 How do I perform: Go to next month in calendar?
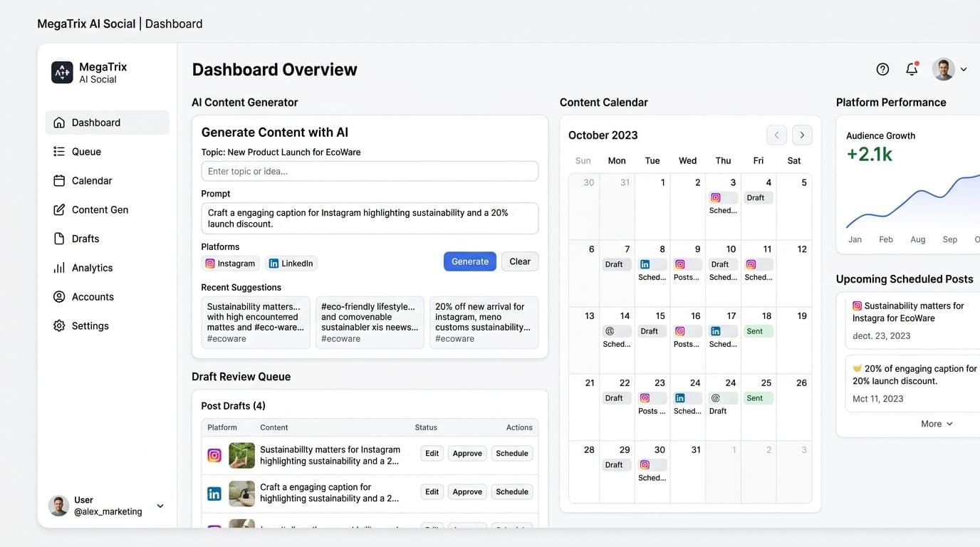point(802,135)
